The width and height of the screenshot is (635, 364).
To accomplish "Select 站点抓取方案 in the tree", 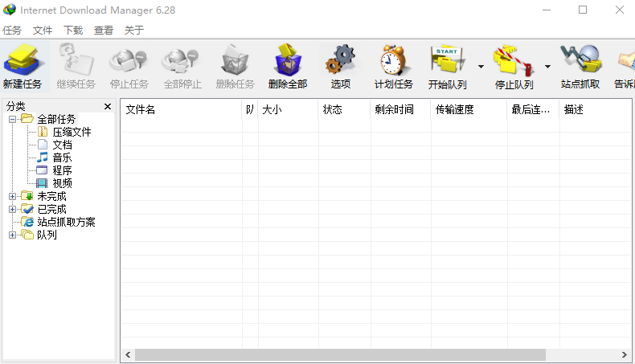I will 66,222.
